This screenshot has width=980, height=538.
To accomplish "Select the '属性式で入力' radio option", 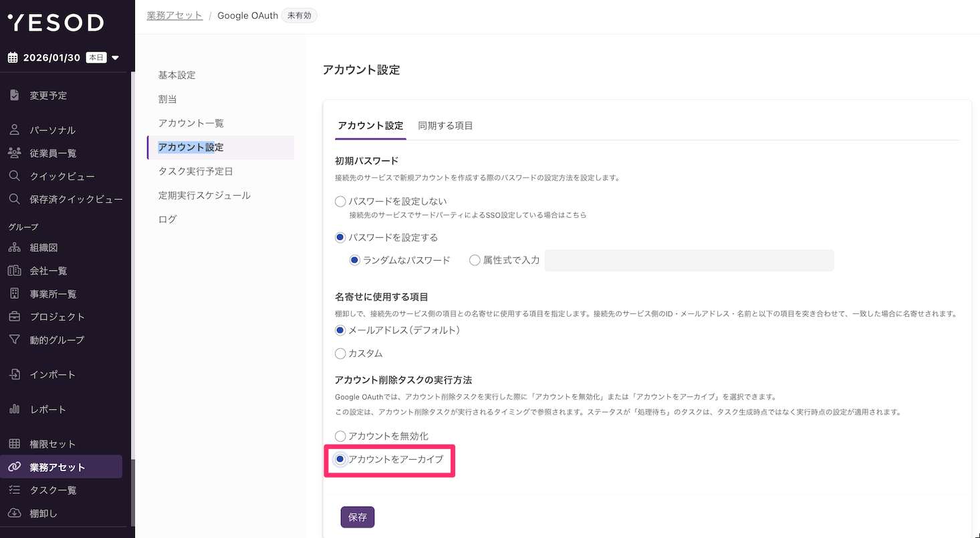I will [x=475, y=260].
